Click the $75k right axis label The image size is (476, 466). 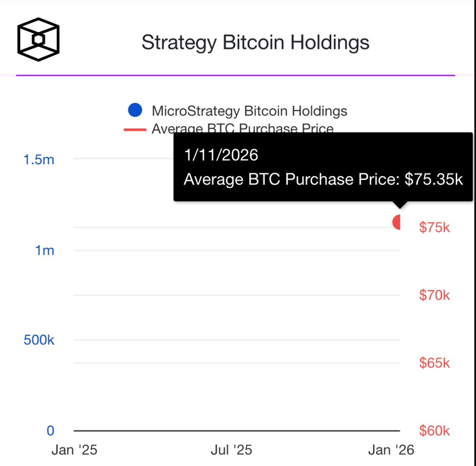[435, 228]
